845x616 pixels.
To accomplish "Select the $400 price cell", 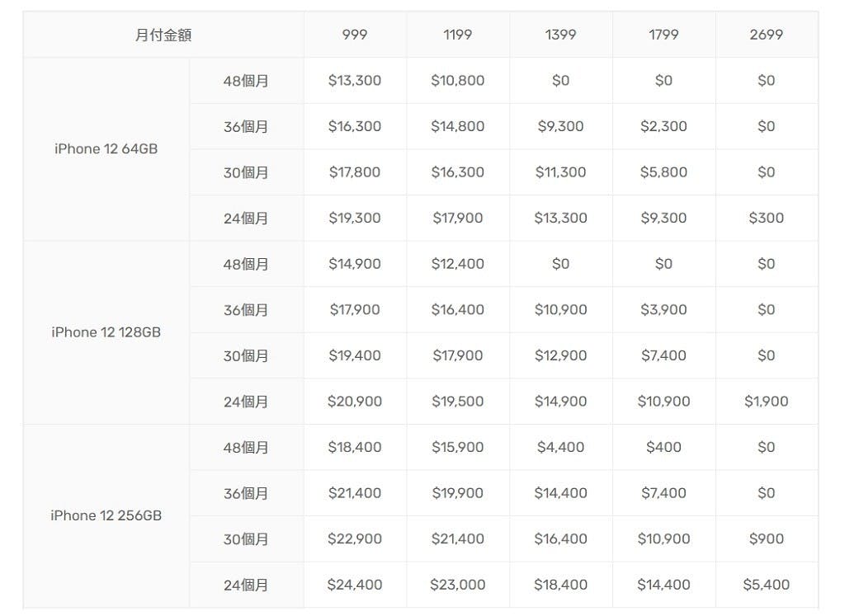I will click(x=663, y=447).
